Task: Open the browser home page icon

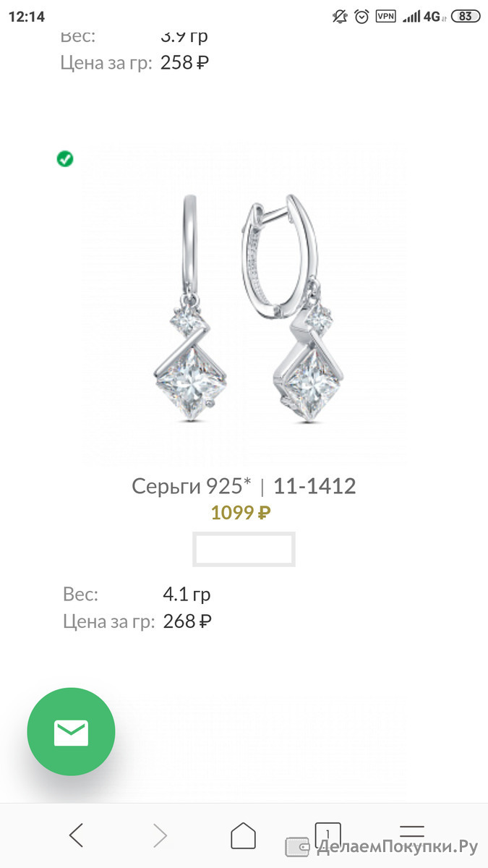Action: 244,836
